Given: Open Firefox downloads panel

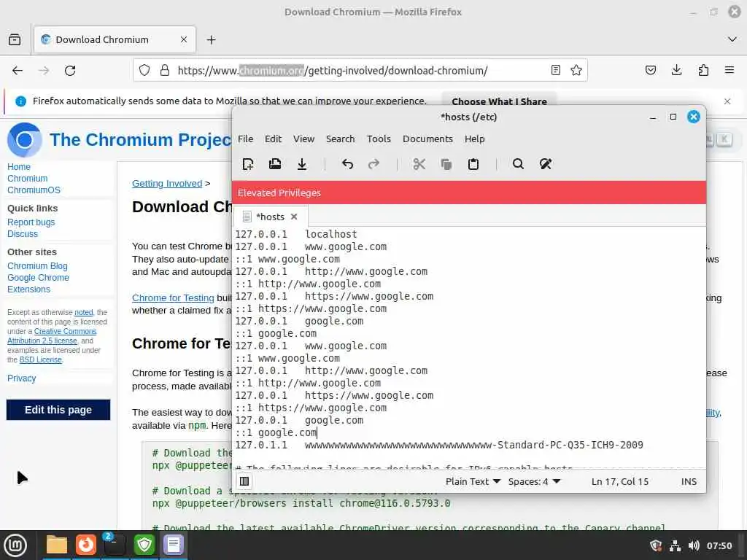Looking at the screenshot, I should click(x=676, y=71).
